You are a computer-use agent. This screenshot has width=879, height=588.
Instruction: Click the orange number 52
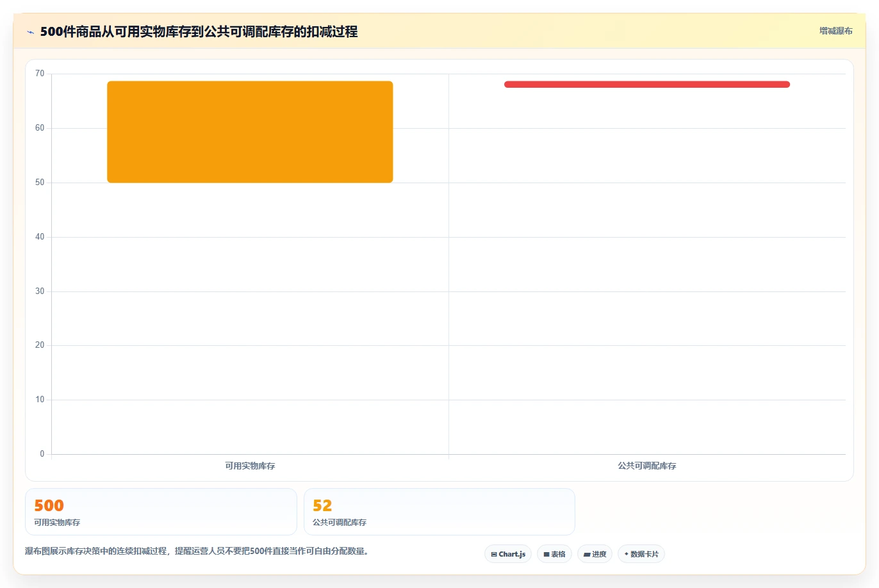[322, 505]
